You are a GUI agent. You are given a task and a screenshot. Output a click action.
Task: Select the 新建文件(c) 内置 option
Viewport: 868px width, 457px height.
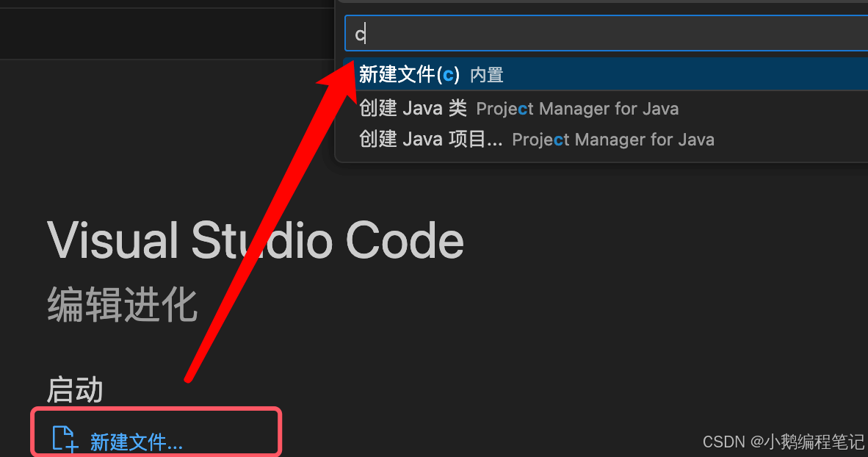[606, 74]
